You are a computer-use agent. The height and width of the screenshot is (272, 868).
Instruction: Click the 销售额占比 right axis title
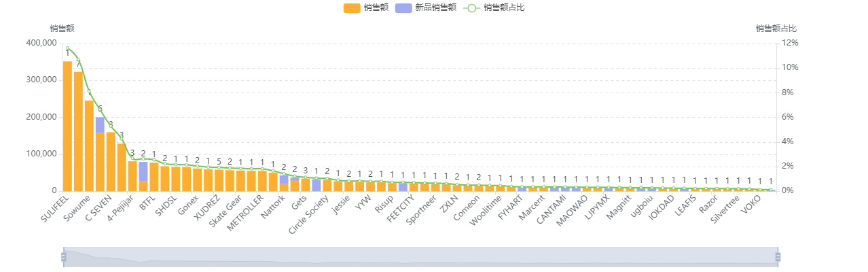pos(776,29)
